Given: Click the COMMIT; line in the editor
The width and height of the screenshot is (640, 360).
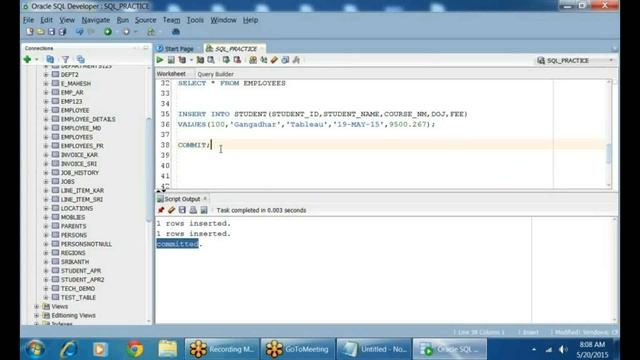Looking at the screenshot, I should pyautogui.click(x=194, y=145).
